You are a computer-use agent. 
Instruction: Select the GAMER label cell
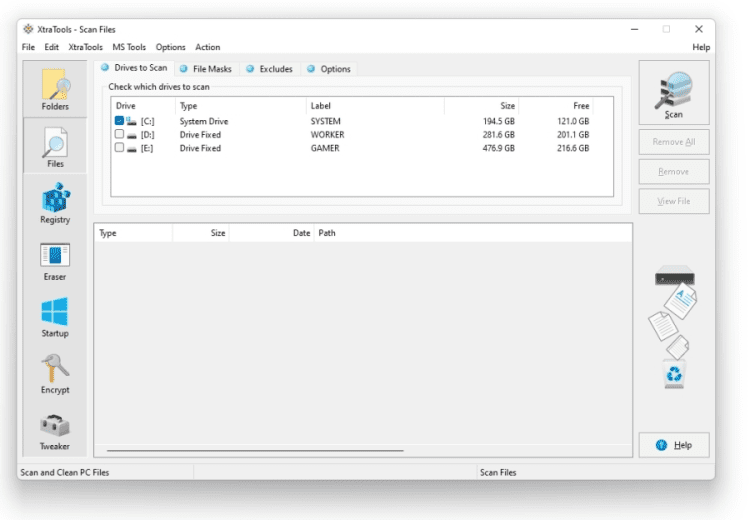325,148
